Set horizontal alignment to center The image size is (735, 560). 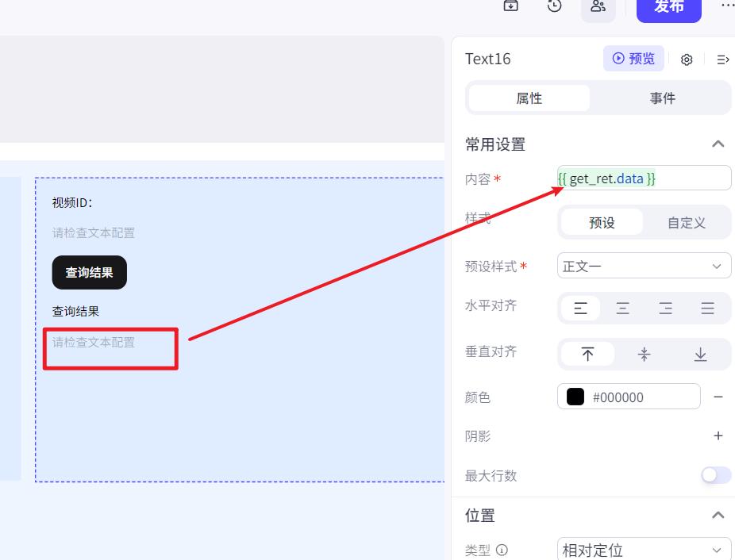[623, 309]
